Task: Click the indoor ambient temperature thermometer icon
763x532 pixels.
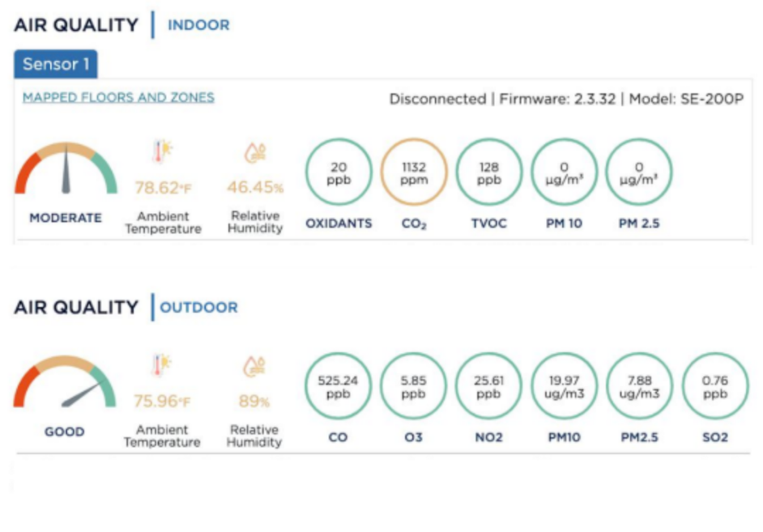Action: tap(162, 151)
